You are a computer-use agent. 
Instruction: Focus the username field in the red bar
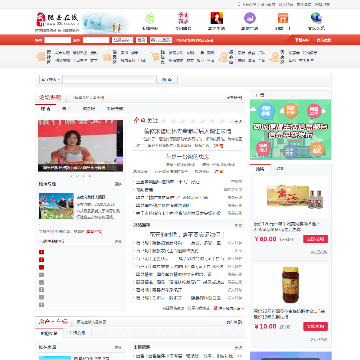pyautogui.click(x=58, y=40)
